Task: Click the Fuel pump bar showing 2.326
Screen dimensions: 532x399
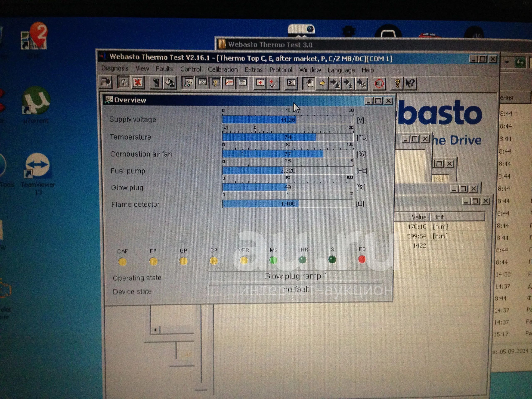Action: (288, 171)
